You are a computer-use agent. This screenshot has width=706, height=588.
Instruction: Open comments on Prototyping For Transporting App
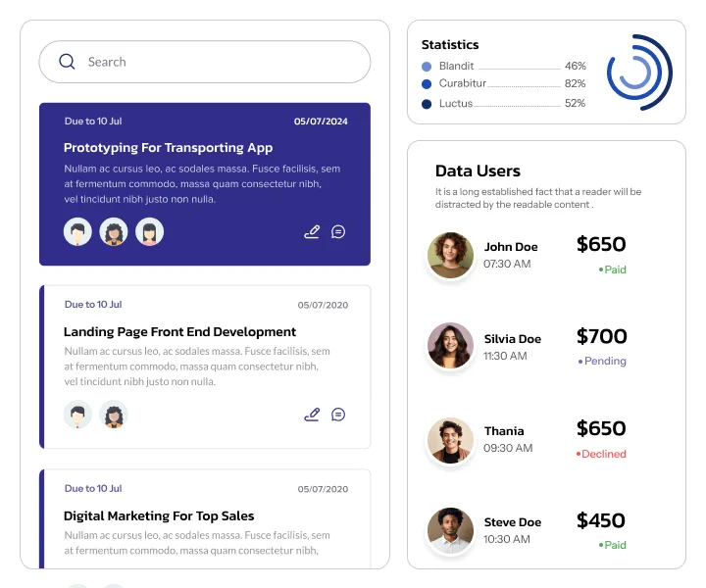point(338,231)
